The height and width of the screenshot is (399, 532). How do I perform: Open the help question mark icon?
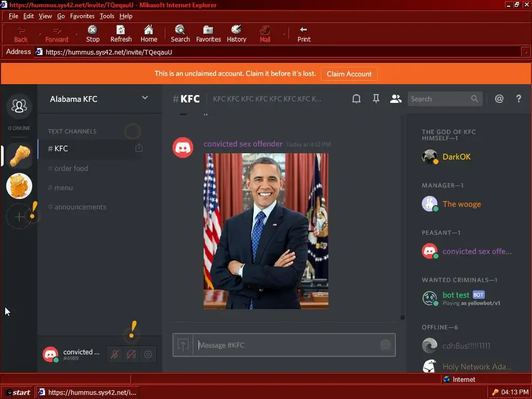click(x=518, y=99)
